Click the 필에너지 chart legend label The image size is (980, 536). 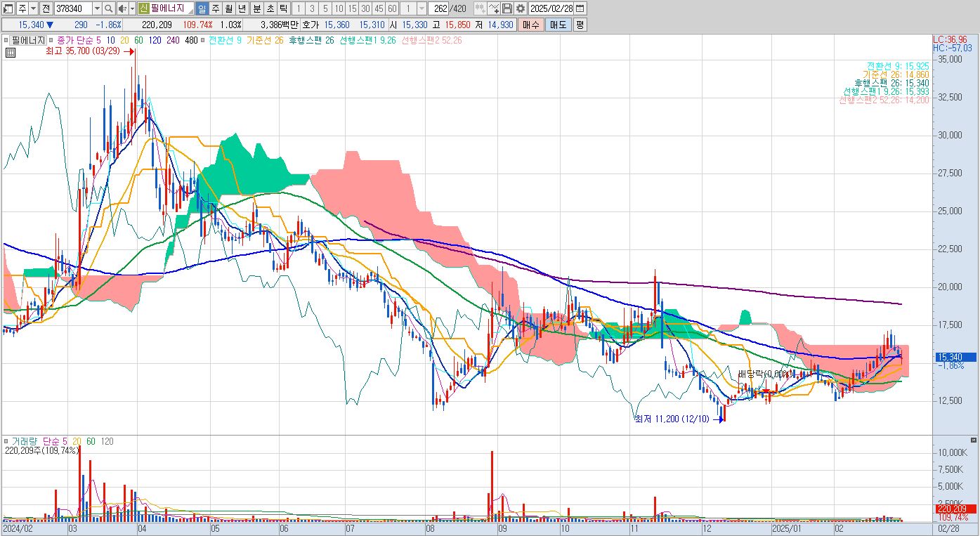point(27,40)
